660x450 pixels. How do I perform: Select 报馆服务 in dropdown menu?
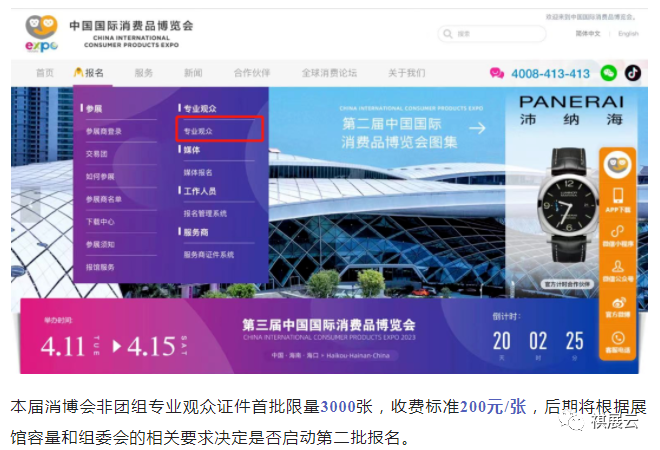(100, 267)
